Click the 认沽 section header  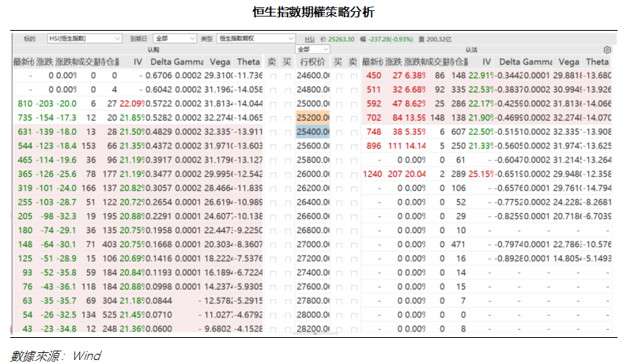coord(471,50)
